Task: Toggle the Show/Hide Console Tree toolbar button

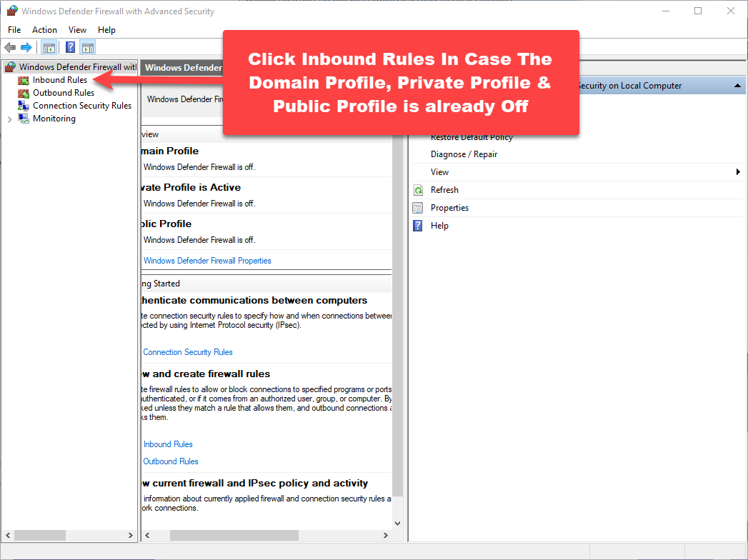Action: click(x=49, y=48)
